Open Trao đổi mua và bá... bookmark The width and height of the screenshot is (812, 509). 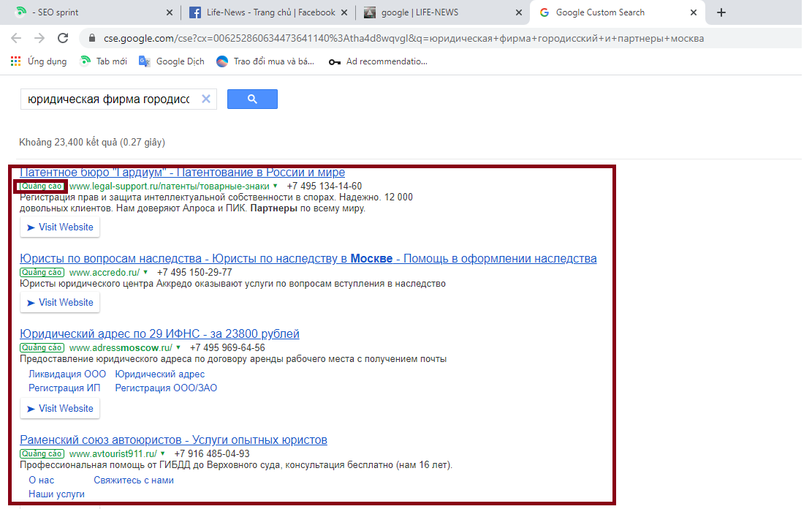click(x=265, y=61)
